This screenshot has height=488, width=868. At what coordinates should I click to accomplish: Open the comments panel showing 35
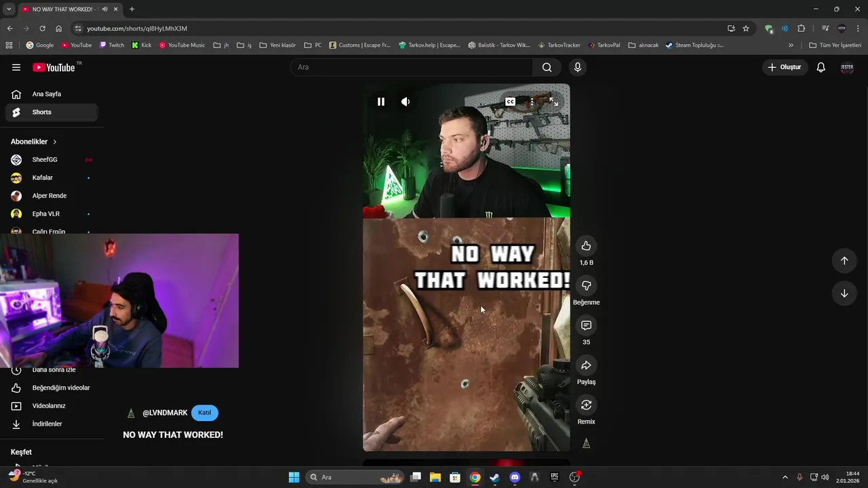pos(587,325)
